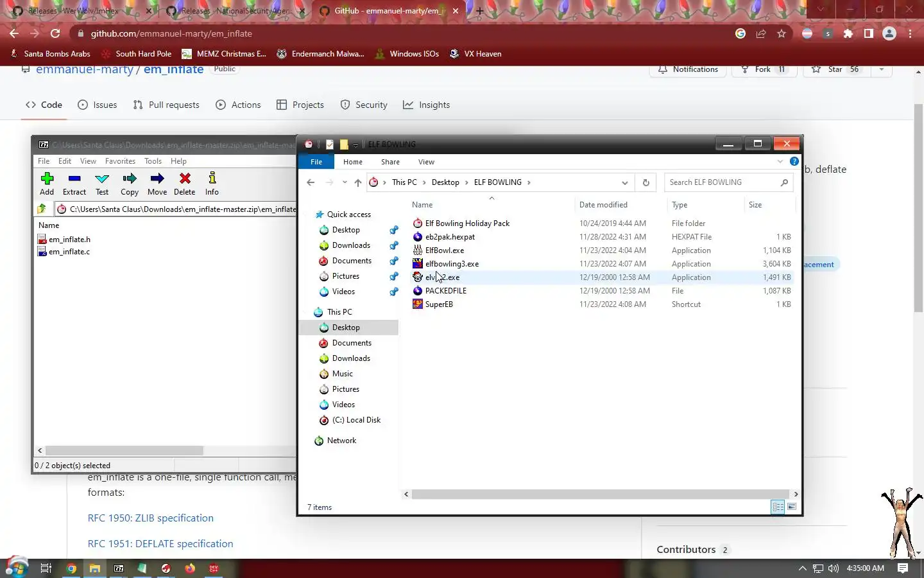Screen dimensions: 924x578
Task: Expand the Explorer ribbon chevron
Action: click(780, 161)
